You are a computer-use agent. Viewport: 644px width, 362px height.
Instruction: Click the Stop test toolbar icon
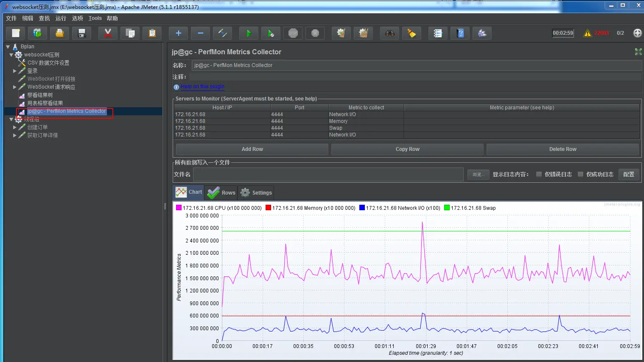click(293, 33)
